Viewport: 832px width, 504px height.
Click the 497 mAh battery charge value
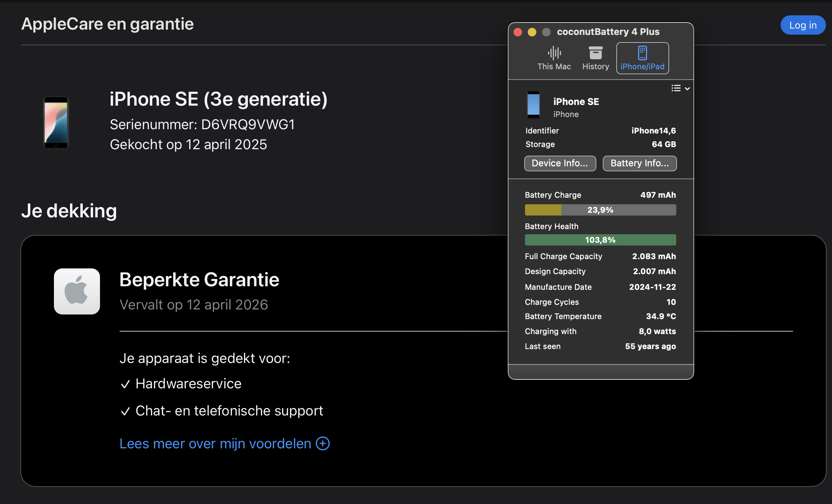coord(658,195)
